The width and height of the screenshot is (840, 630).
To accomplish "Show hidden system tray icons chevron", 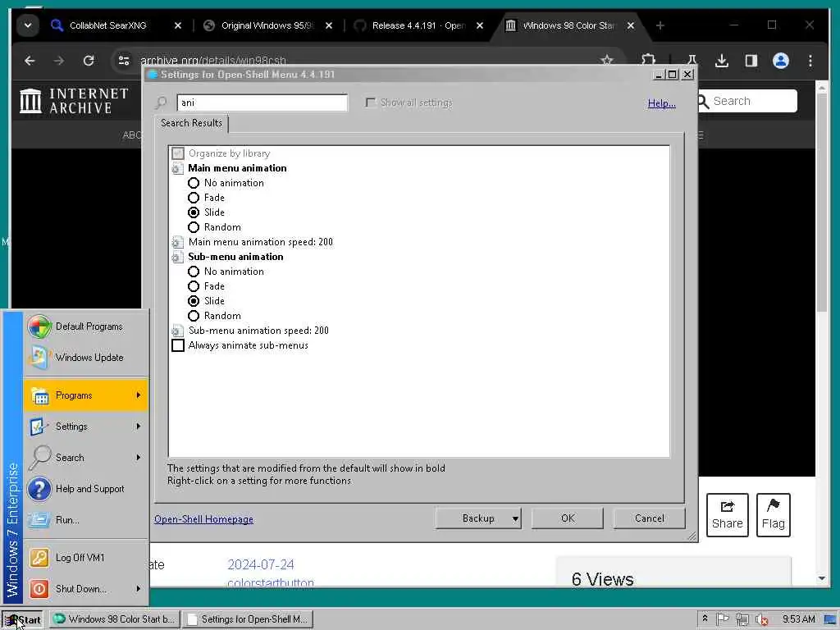I will coord(705,619).
